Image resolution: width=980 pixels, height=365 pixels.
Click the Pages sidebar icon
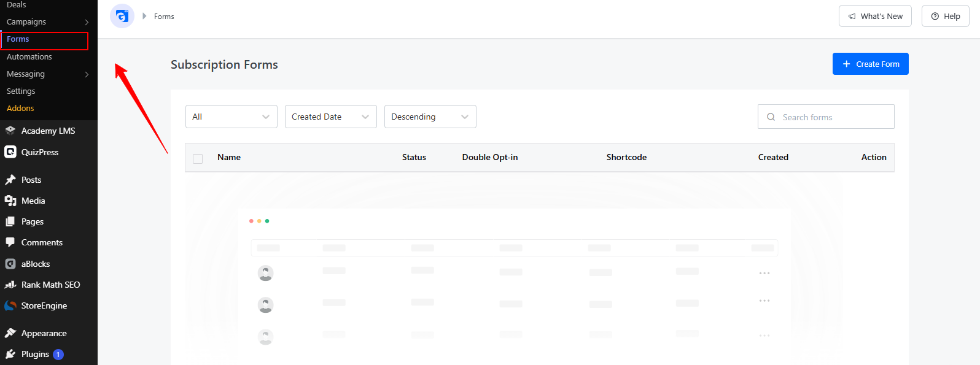[x=10, y=221]
